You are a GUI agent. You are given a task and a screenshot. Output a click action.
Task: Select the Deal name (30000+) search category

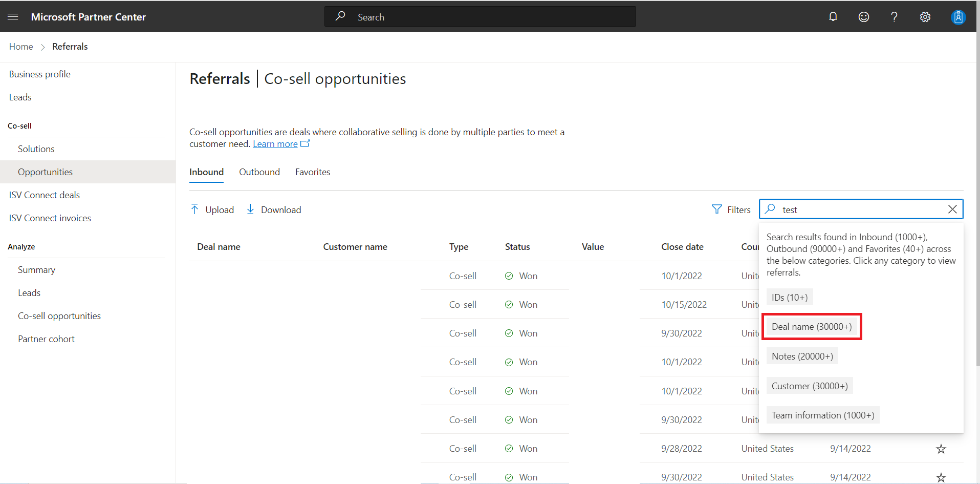pos(812,327)
